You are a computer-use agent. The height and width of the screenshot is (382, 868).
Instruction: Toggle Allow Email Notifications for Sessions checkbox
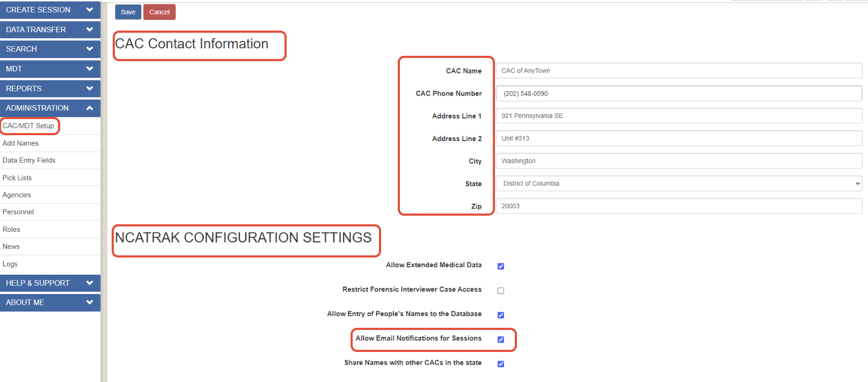click(x=501, y=340)
